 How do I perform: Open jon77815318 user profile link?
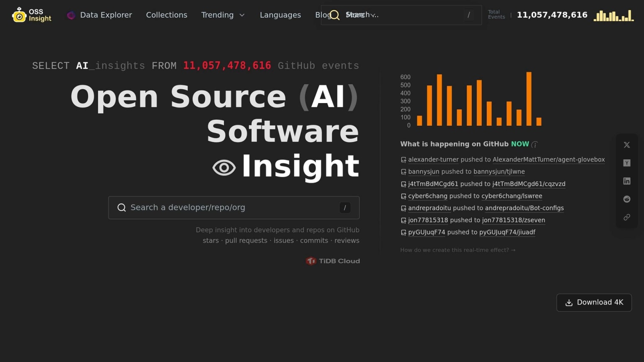pos(428,220)
